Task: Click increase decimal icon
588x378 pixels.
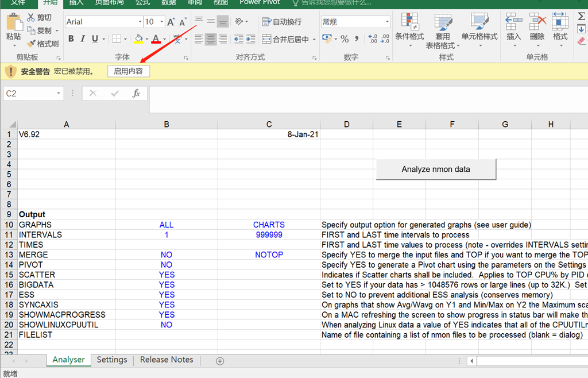Action: click(x=373, y=38)
